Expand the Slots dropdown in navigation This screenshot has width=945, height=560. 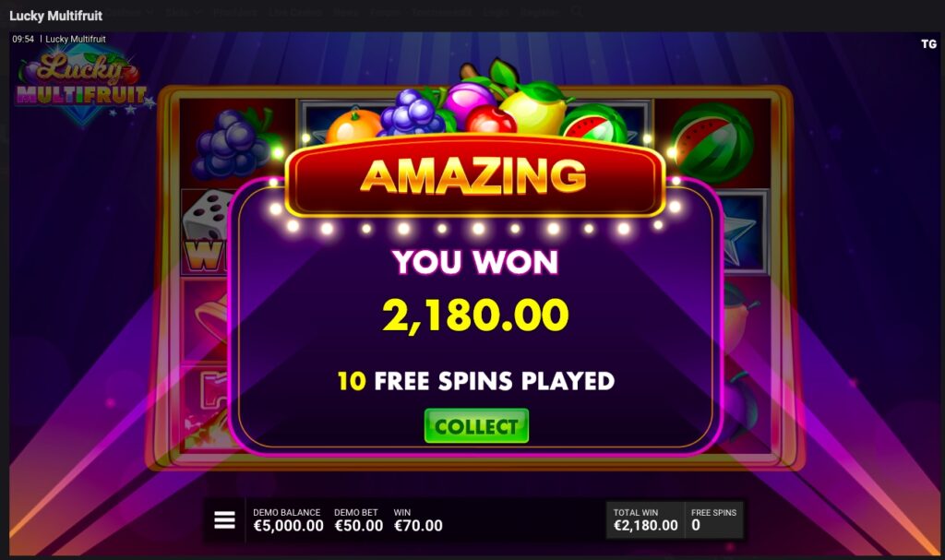183,11
